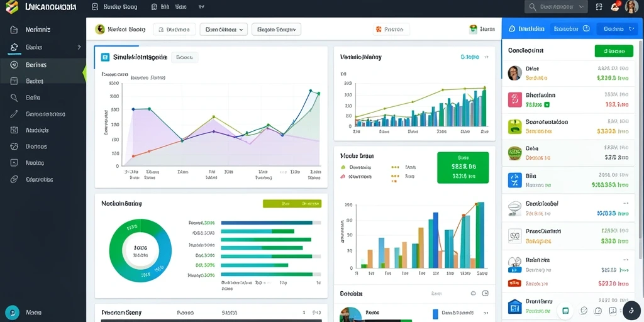Click the green button at top of right panel
This screenshot has width=644, height=322.
[614, 51]
